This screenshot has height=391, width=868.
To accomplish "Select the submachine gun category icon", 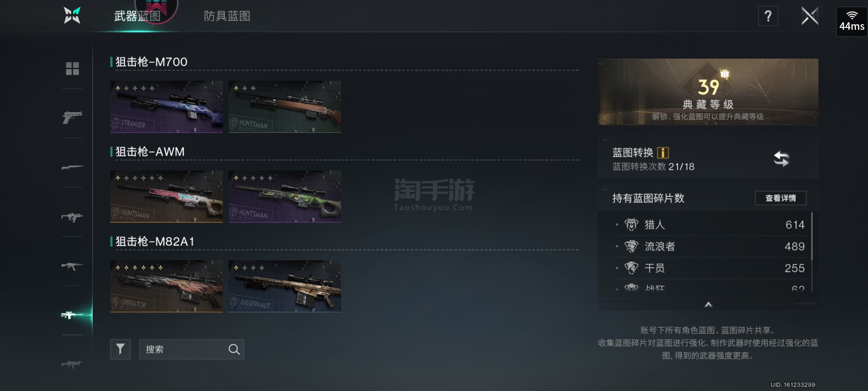I will pos(72,217).
